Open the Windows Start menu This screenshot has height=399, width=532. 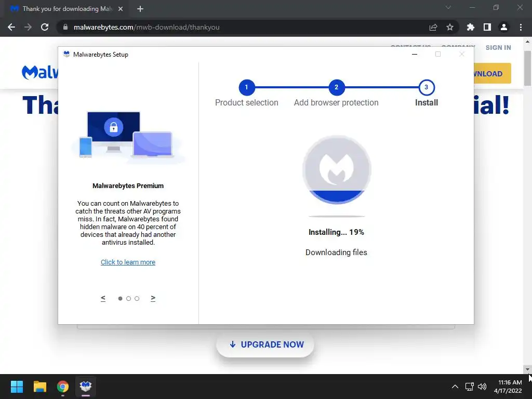point(17,387)
